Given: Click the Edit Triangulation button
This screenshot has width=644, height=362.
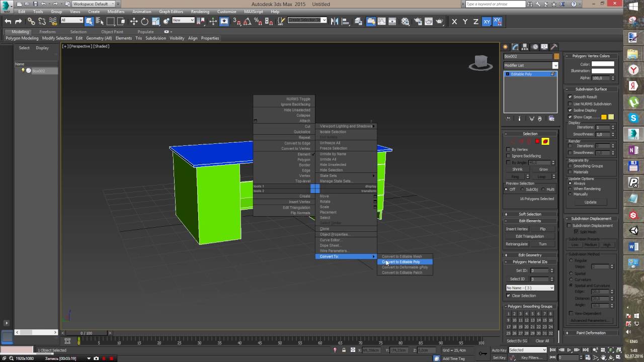Looking at the screenshot, I should (x=530, y=236).
